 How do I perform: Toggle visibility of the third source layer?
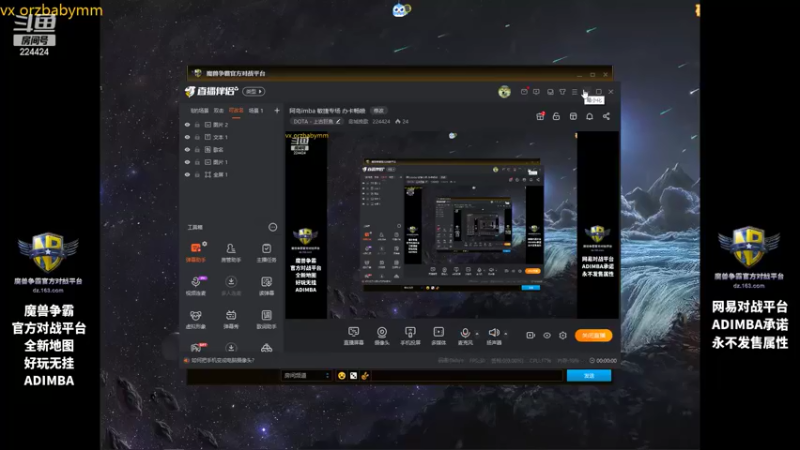187,149
